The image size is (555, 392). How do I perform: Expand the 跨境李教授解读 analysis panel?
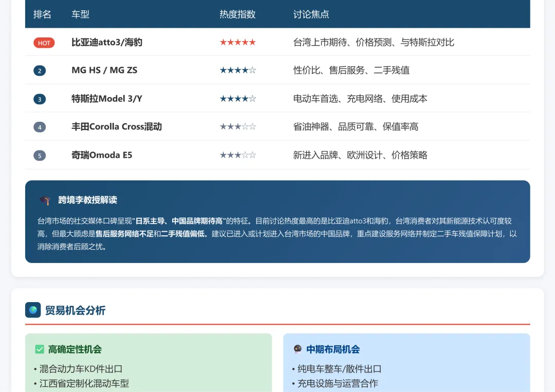coord(277,221)
